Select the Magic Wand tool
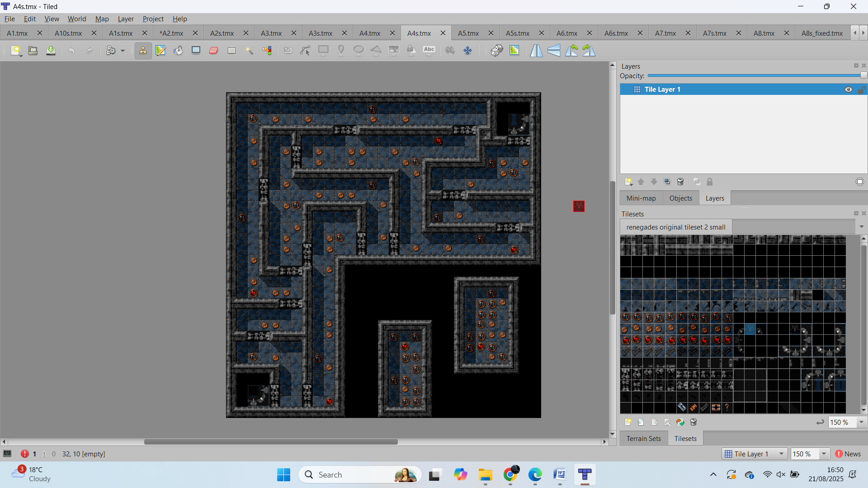This screenshot has width=868, height=488. coord(250,51)
